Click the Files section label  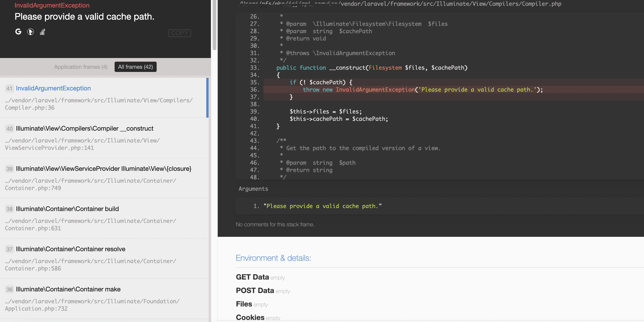[244, 304]
